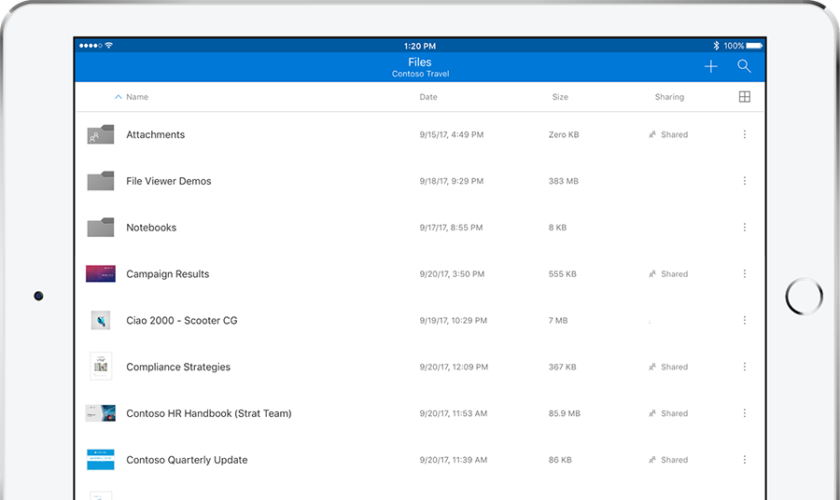Open more options for Notebooks folder
This screenshot has height=500, width=840.
744,228
